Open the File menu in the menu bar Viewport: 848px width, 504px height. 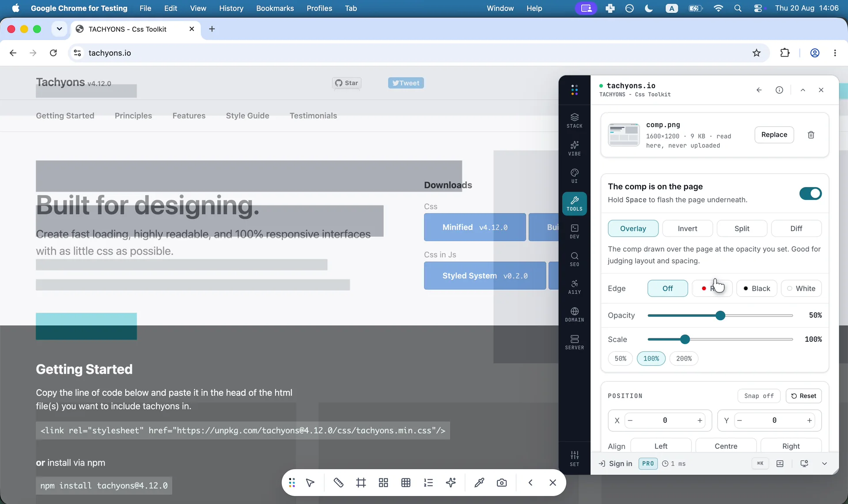pyautogui.click(x=145, y=8)
